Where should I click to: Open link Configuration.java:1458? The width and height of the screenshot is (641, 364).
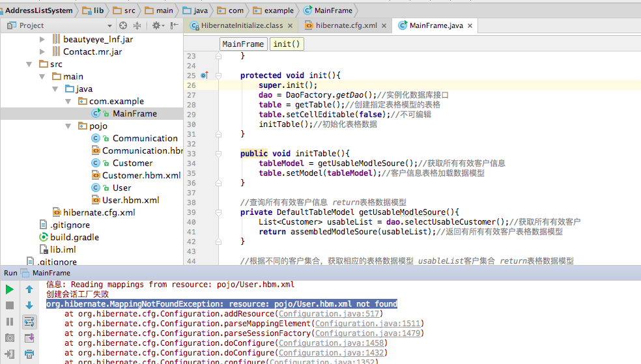pyautogui.click(x=331, y=343)
